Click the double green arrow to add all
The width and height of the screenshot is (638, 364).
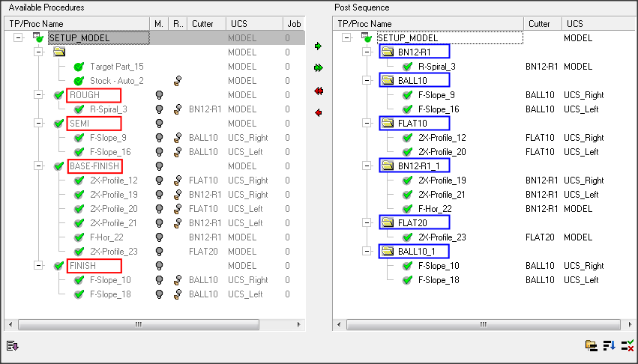point(318,68)
